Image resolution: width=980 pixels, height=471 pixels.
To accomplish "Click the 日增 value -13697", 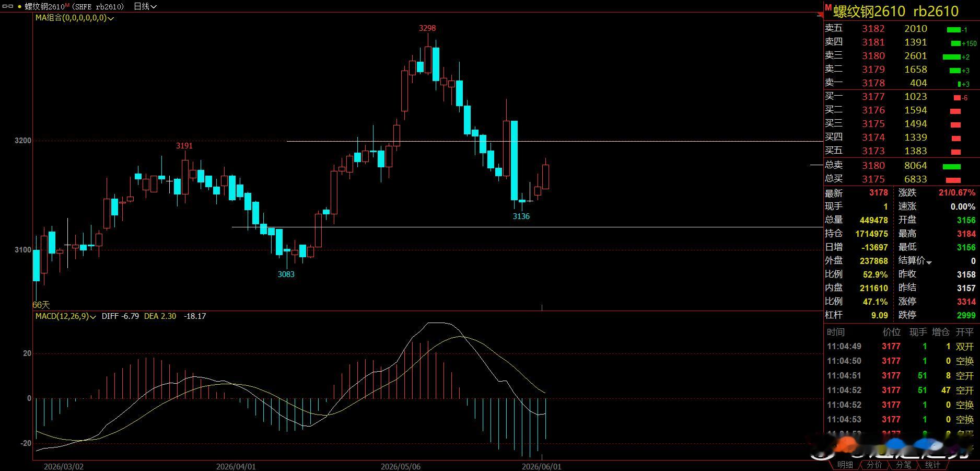I will [x=874, y=247].
